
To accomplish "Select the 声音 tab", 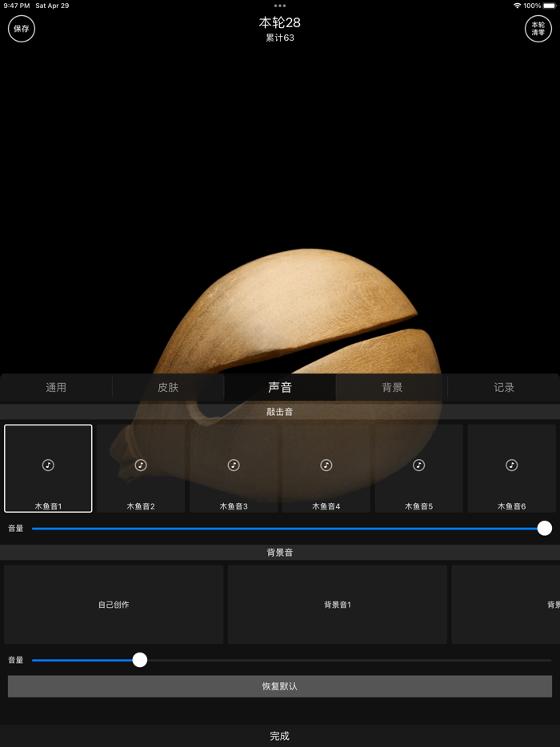I will 280,387.
